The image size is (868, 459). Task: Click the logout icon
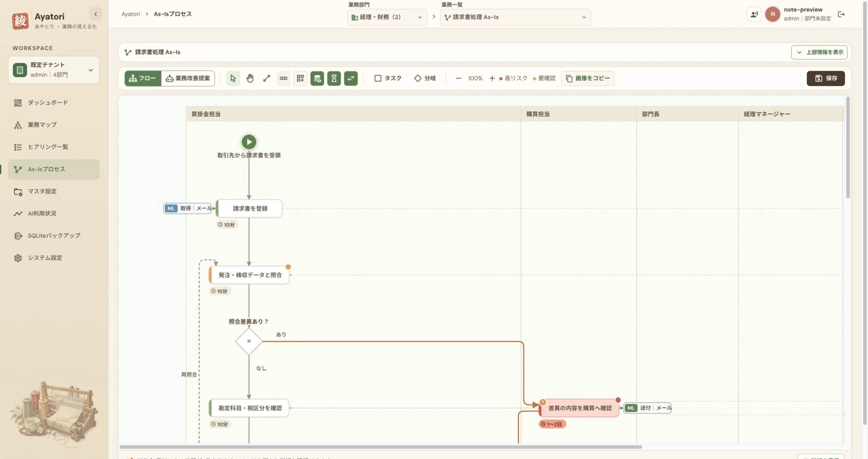click(841, 14)
